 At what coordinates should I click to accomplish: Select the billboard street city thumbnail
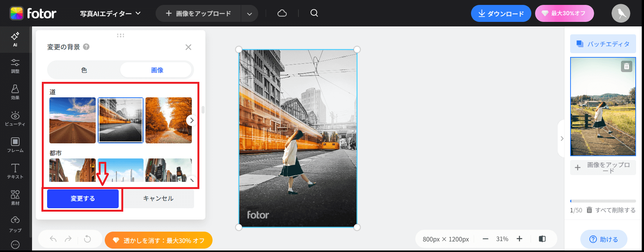tap(168, 170)
